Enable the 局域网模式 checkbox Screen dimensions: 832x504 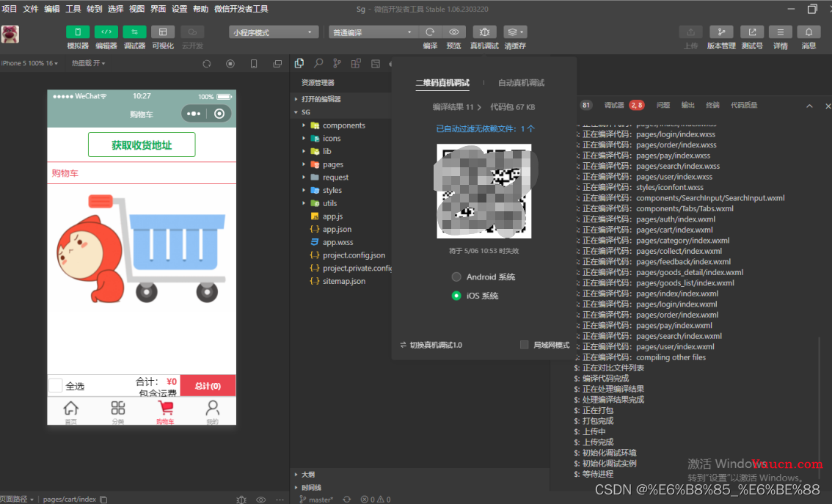click(x=525, y=345)
